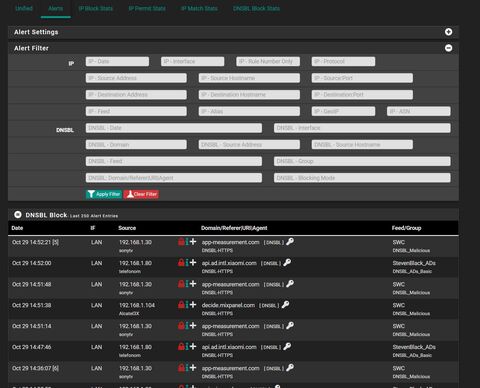480x388 pixels.
Task: Focus the IP - Alias filter field
Action: (249, 111)
